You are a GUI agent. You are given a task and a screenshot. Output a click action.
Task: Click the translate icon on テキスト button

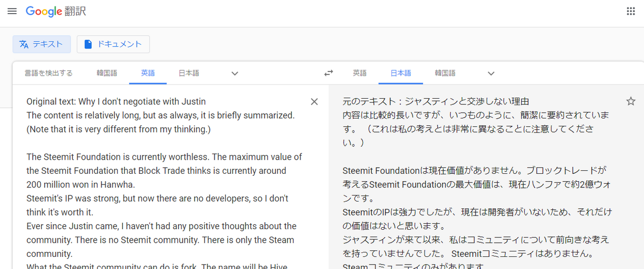24,44
